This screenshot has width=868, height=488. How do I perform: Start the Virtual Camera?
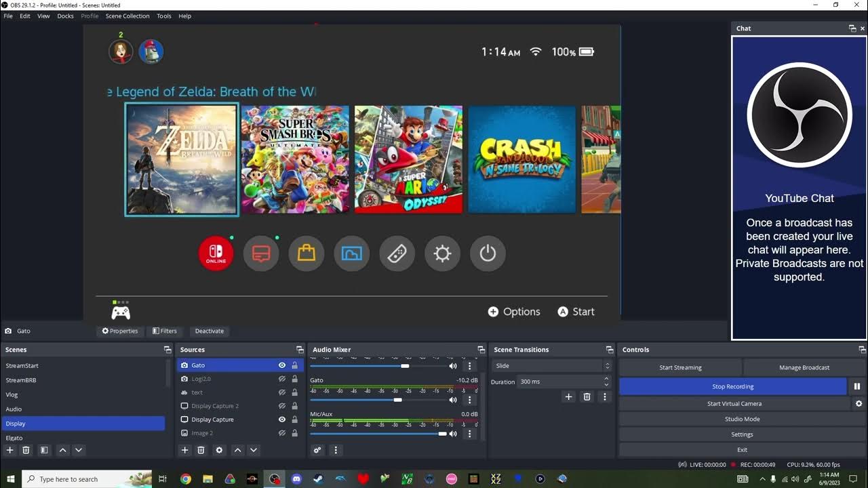click(734, 403)
